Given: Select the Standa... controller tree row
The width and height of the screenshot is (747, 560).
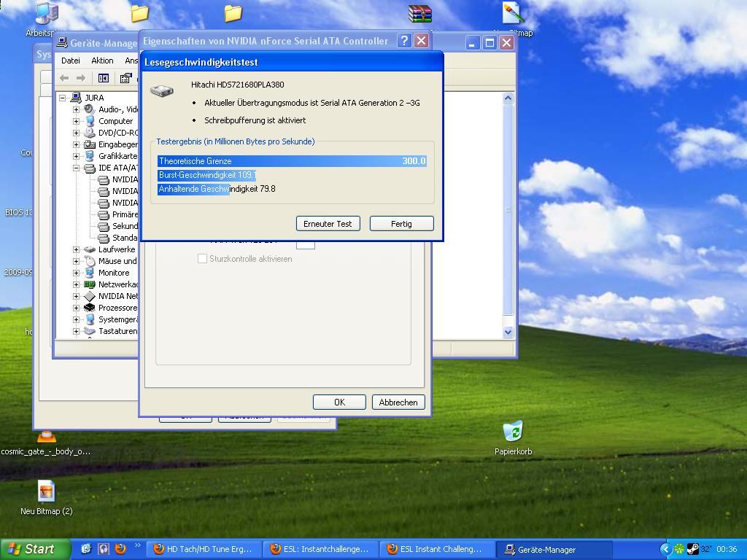Looking at the screenshot, I should [117, 238].
